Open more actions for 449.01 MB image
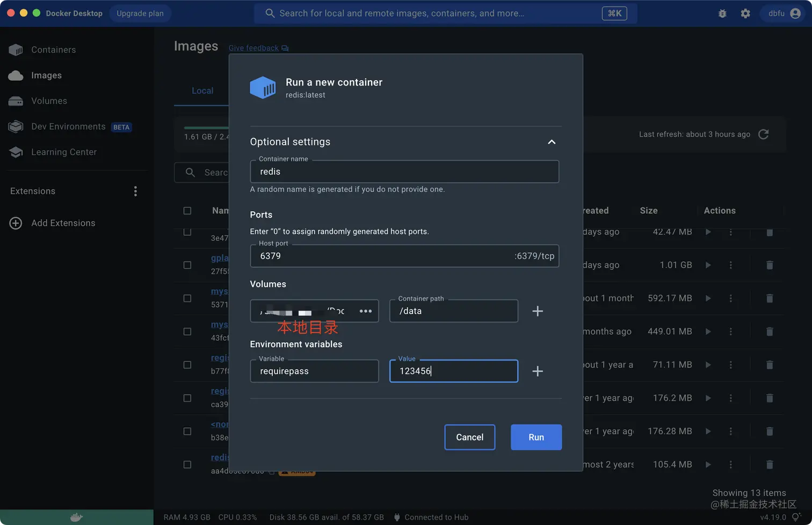The height and width of the screenshot is (525, 812). pyautogui.click(x=730, y=332)
